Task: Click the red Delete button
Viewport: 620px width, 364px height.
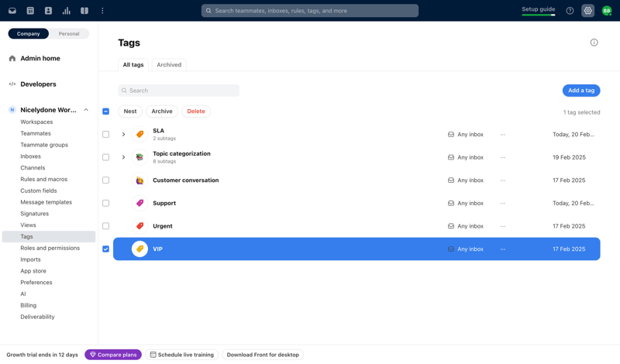Action: [196, 112]
